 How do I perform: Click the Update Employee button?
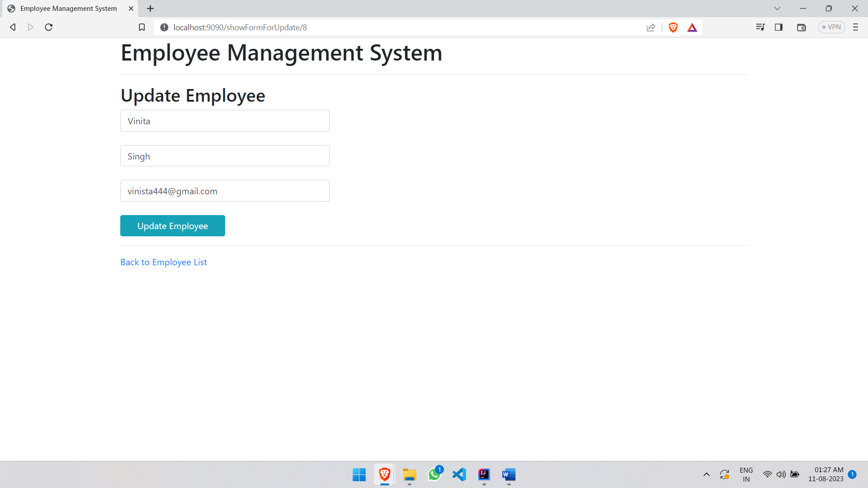pyautogui.click(x=172, y=225)
